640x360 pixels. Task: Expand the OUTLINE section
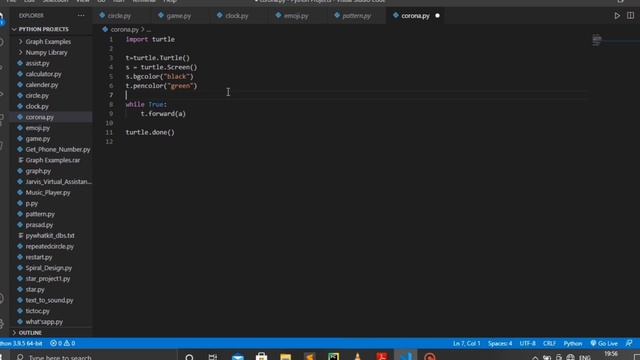tap(30, 333)
